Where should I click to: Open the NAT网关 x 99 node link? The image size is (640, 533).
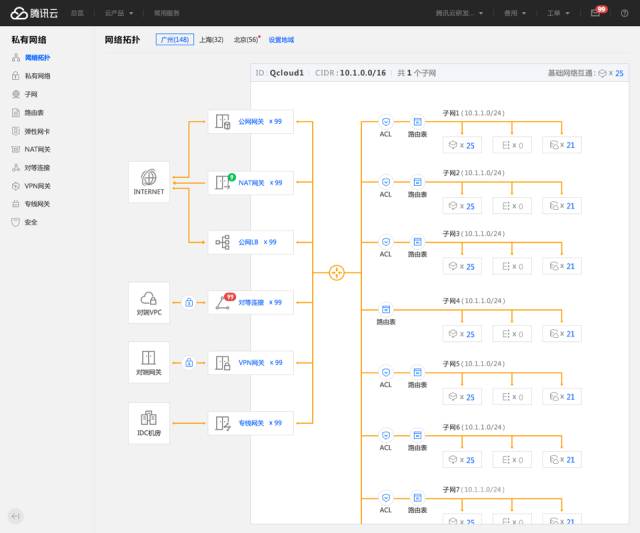[x=260, y=183]
